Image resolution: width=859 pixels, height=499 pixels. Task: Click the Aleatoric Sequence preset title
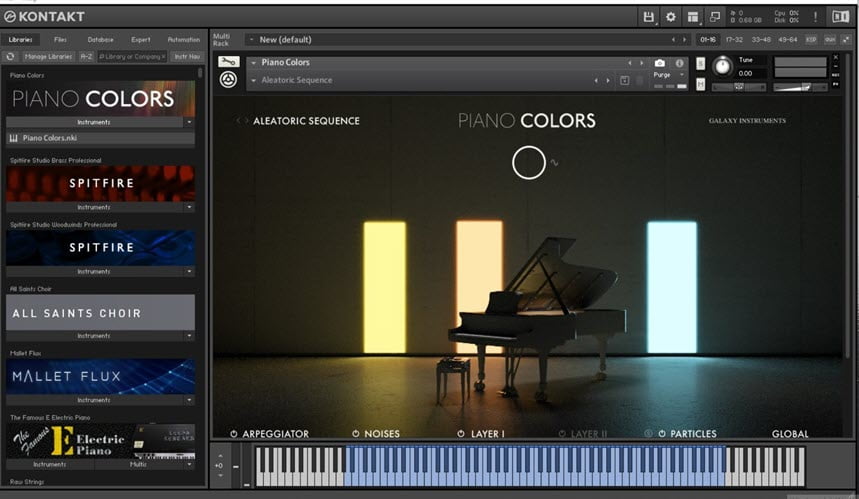pyautogui.click(x=306, y=121)
